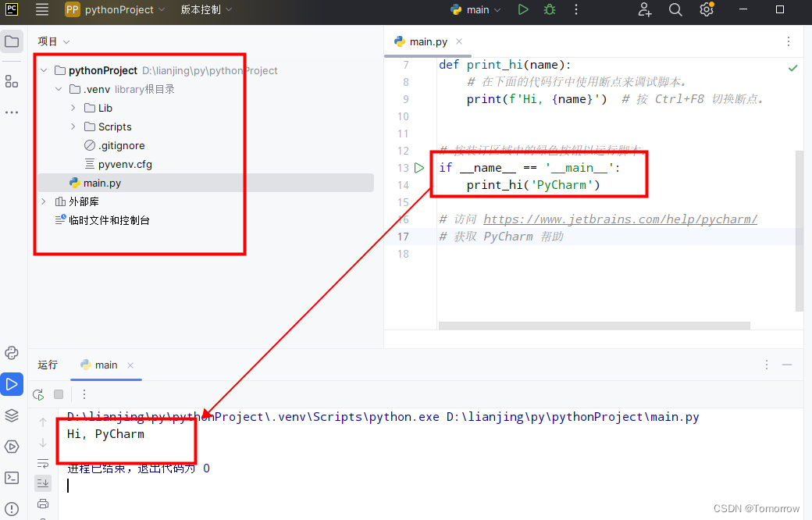This screenshot has height=520, width=812.
Task: Open the 'main' run configuration dropdown
Action: pyautogui.click(x=476, y=9)
